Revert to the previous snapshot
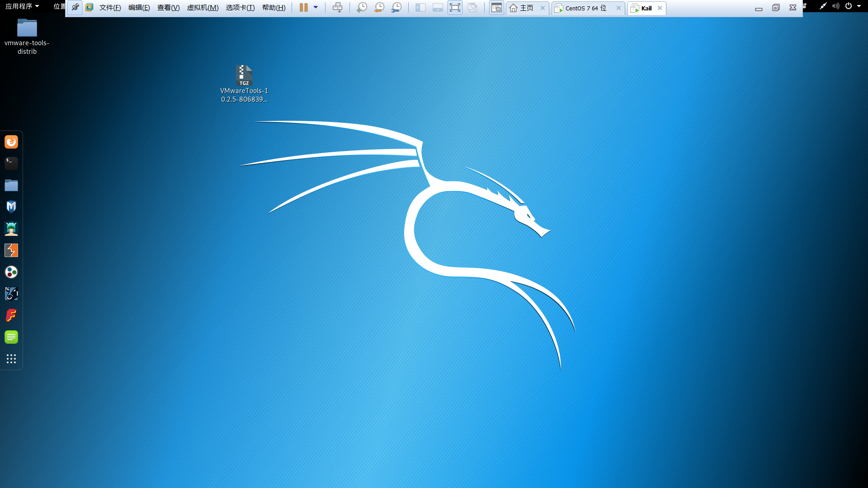This screenshot has width=868, height=488. [379, 7]
